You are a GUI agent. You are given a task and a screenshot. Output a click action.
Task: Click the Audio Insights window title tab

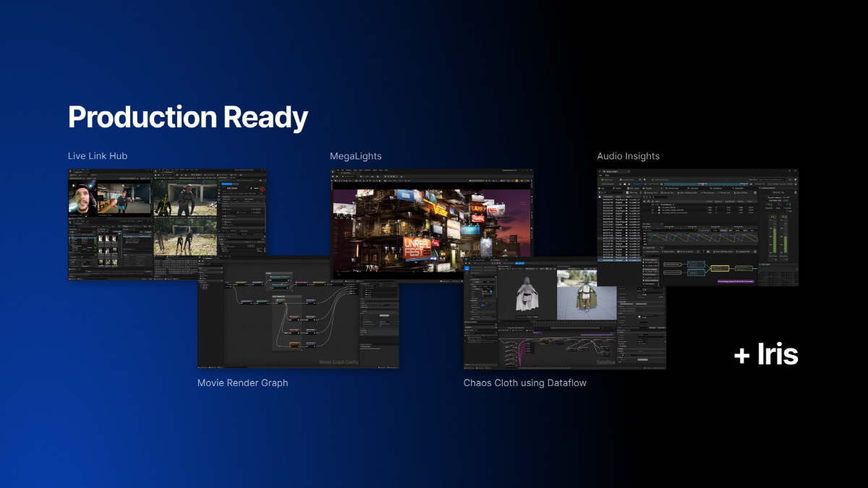click(616, 171)
